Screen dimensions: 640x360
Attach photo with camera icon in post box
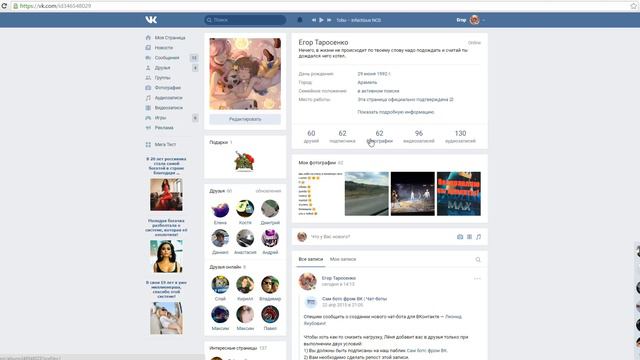pos(460,237)
